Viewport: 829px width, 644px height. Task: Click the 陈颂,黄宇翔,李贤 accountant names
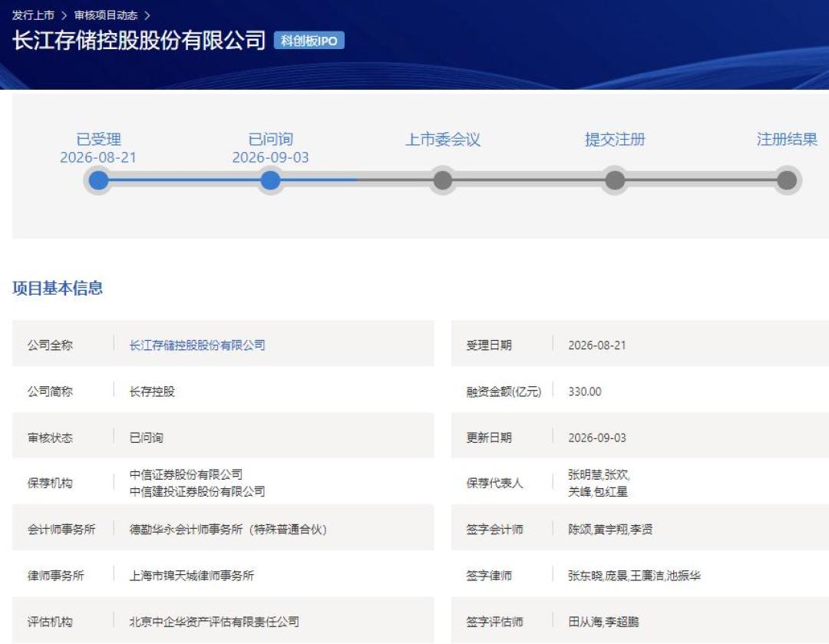tap(611, 530)
